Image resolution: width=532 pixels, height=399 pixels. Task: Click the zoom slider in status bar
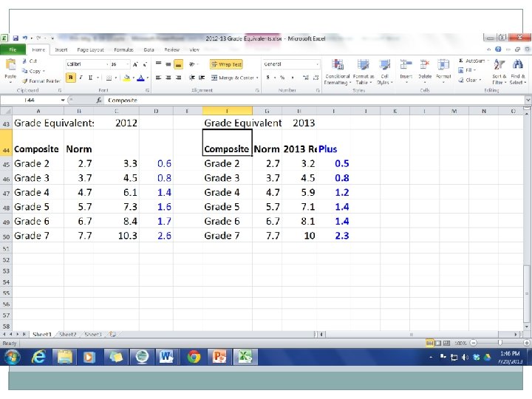499,344
